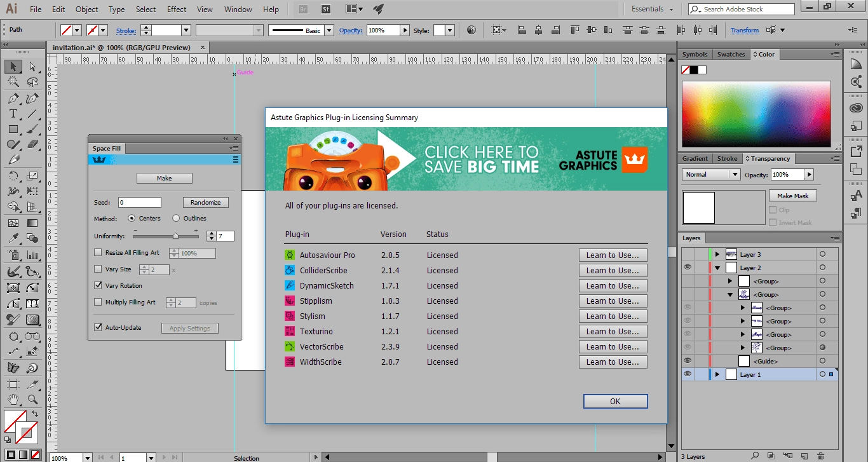Expand Layer 1 in Layers panel

[x=717, y=374]
